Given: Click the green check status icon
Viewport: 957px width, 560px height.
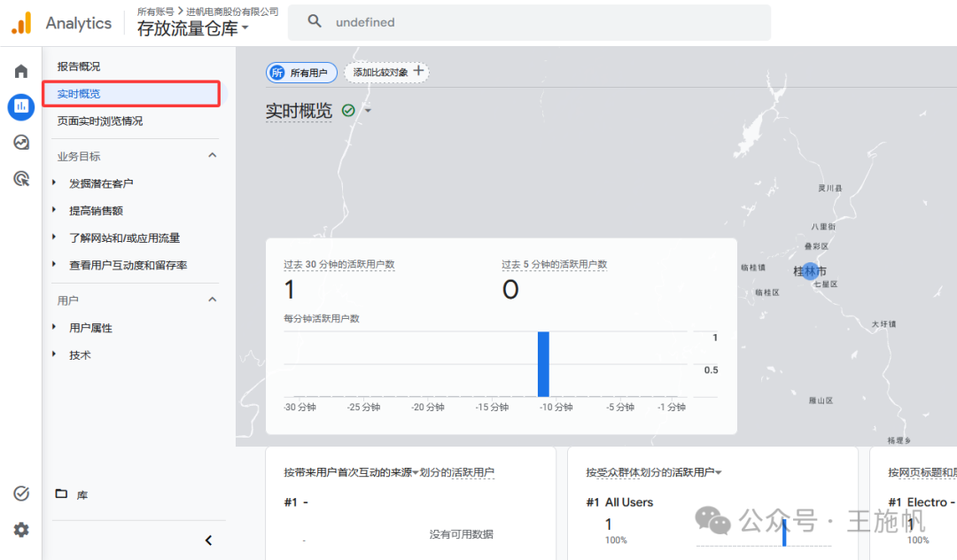Looking at the screenshot, I should [348, 111].
